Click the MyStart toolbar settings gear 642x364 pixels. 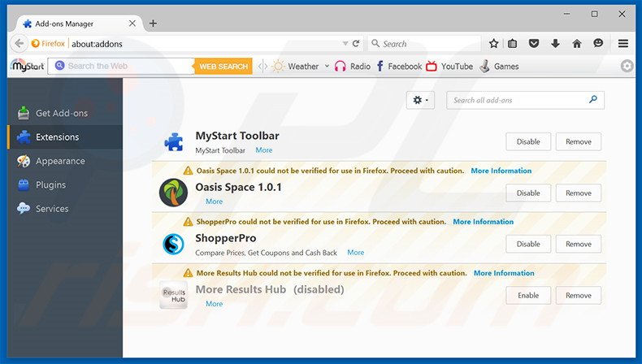pos(627,67)
